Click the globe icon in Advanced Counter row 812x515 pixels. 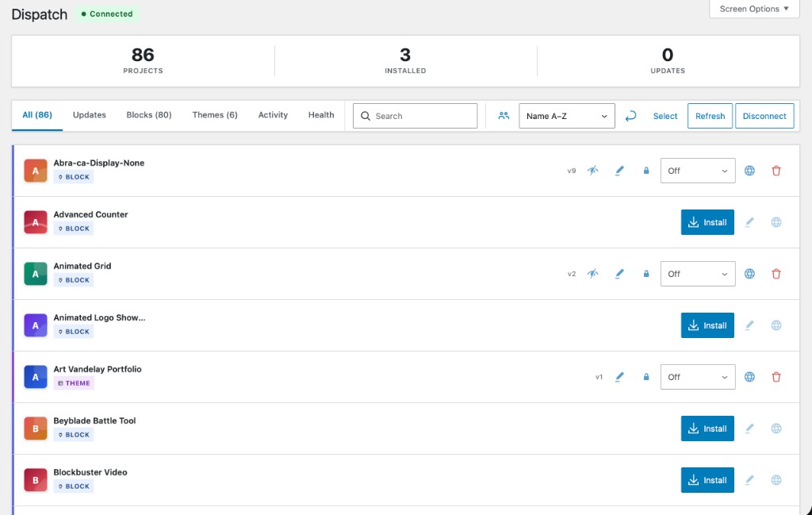tap(776, 222)
